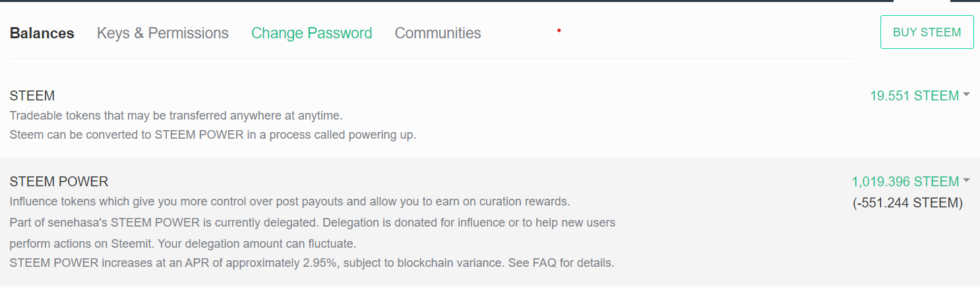Click the STEEM section heading
Screen dimensions: 980x288
pos(32,96)
